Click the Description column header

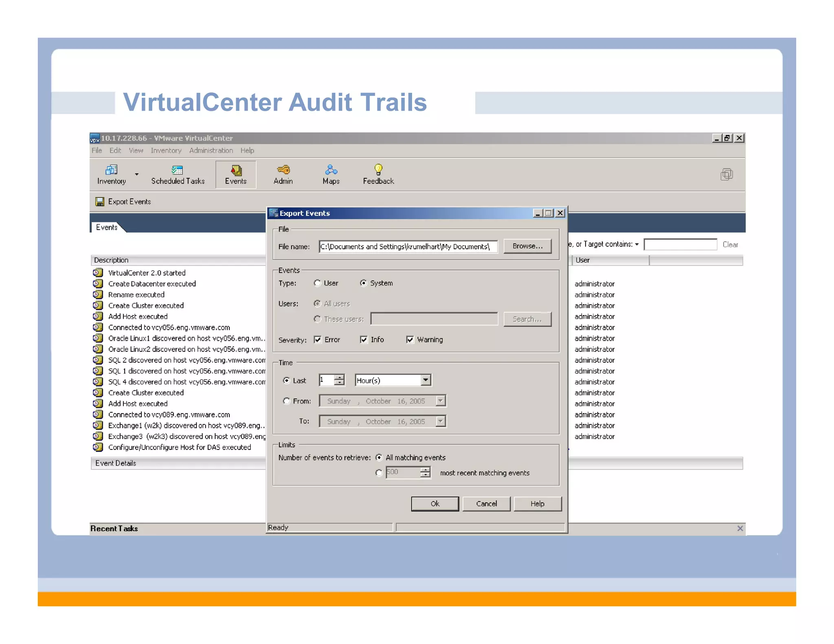[x=178, y=260]
